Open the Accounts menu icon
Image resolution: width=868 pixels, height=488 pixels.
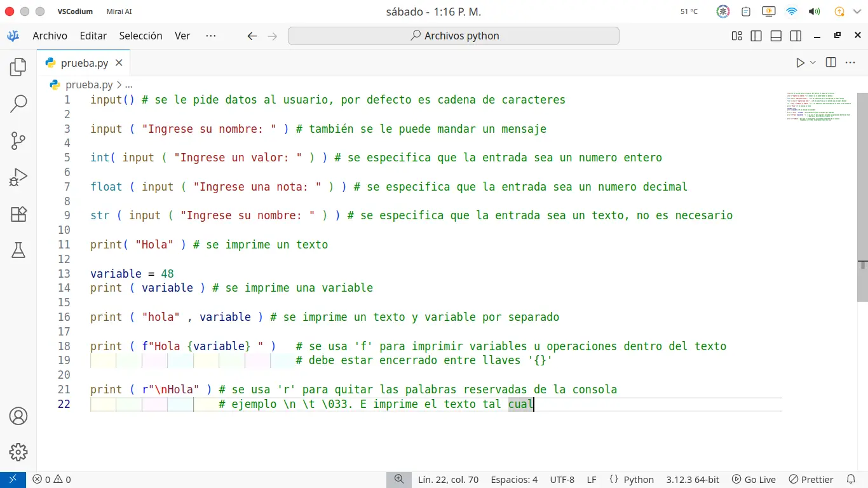[18, 416]
